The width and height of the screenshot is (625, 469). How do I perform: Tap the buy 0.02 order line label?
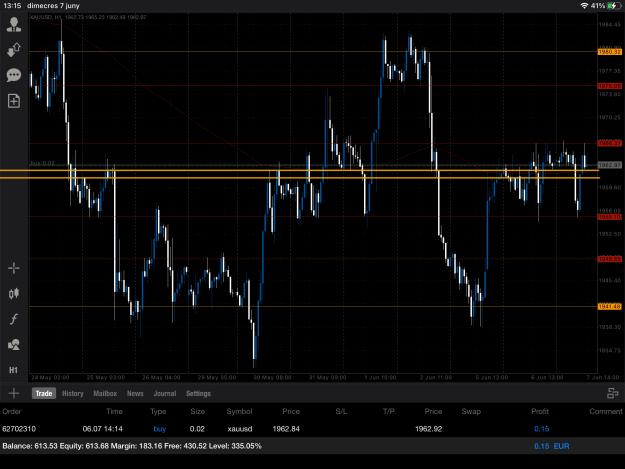[x=42, y=163]
